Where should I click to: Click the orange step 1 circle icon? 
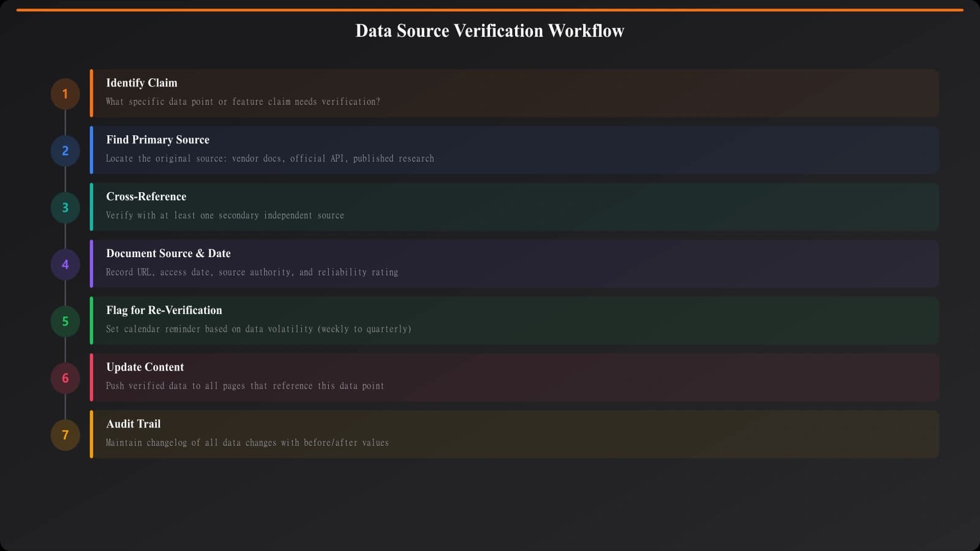(64, 94)
